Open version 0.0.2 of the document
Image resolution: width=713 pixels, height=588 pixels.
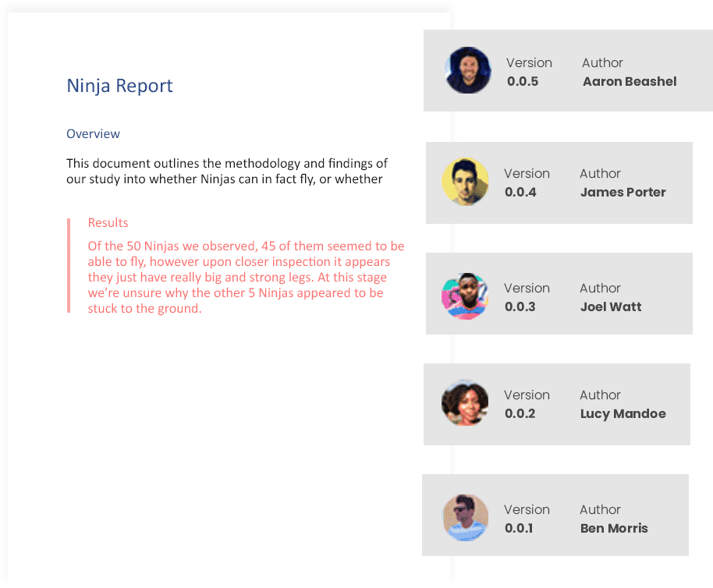520,413
